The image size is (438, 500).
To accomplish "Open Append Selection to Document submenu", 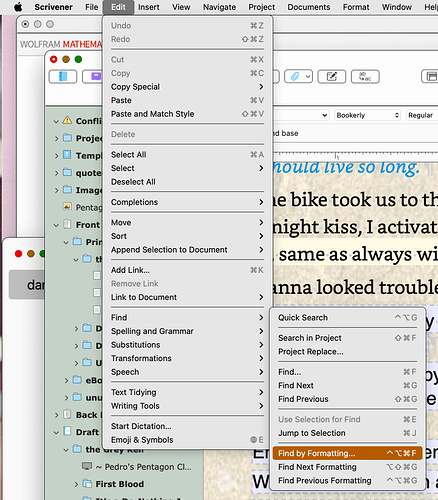I will point(187,250).
